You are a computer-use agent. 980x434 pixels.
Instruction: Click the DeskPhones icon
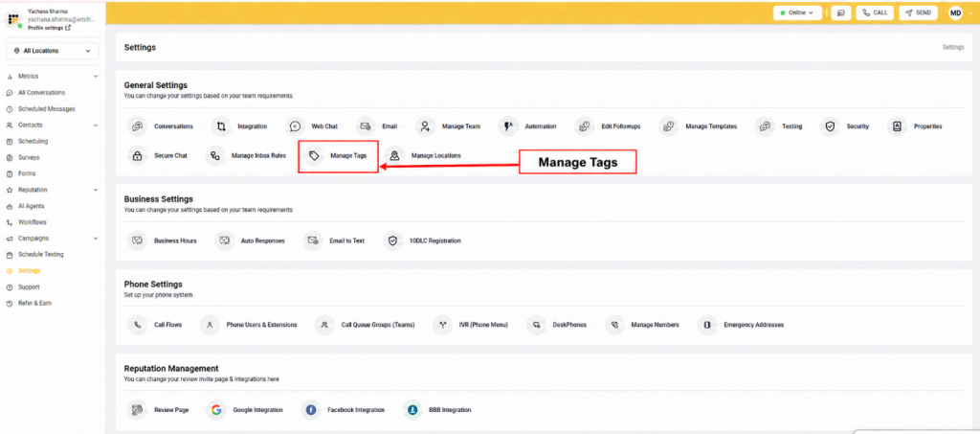(x=536, y=325)
